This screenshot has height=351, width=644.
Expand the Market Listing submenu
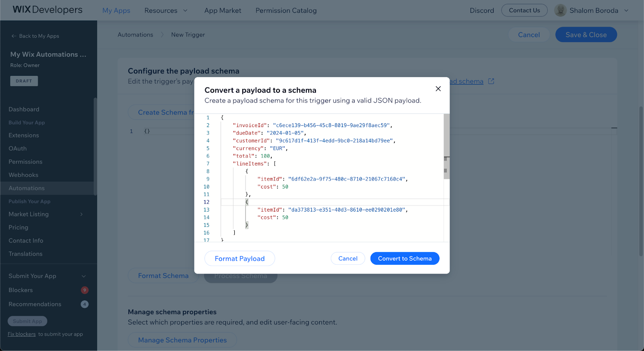pos(82,214)
